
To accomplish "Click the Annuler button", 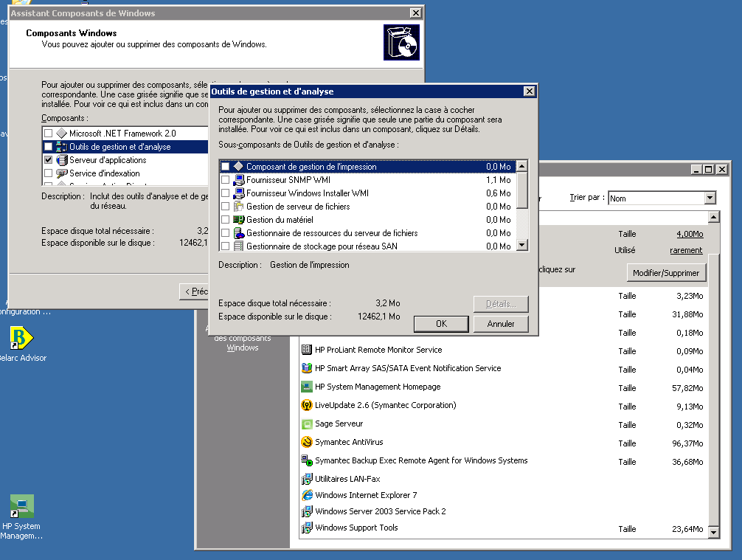I will coord(501,324).
